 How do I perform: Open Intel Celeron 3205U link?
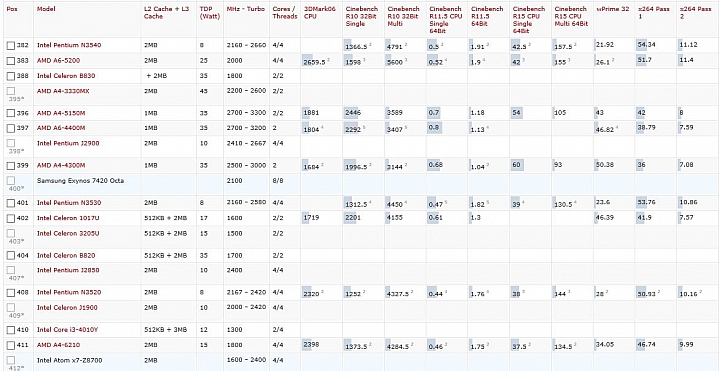tap(68, 233)
